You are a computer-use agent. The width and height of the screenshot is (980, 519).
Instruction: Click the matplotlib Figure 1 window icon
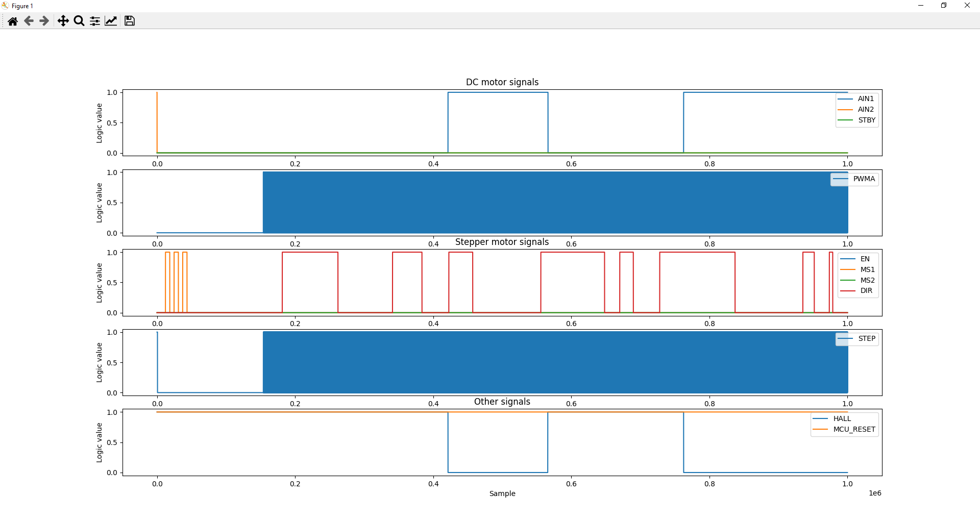tap(5, 6)
